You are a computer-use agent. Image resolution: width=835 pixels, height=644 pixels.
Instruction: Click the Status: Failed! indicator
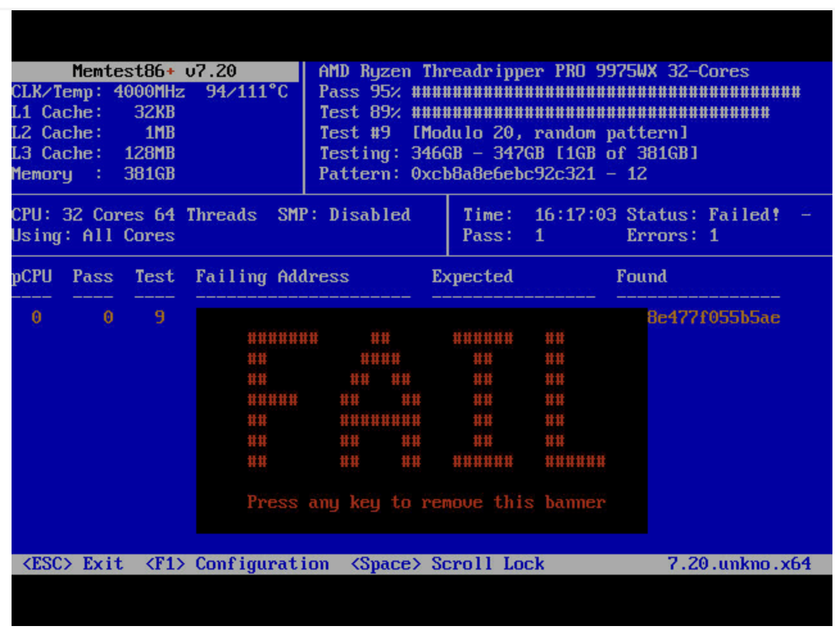point(703,215)
